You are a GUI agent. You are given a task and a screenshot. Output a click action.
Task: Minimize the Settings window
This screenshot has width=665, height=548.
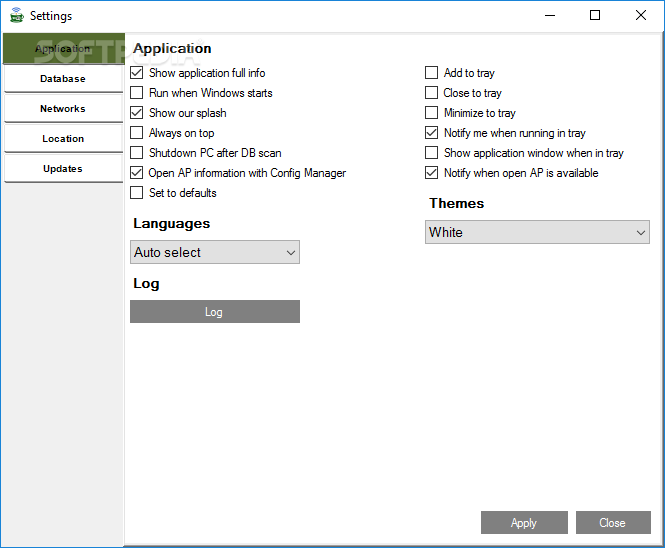pyautogui.click(x=550, y=16)
